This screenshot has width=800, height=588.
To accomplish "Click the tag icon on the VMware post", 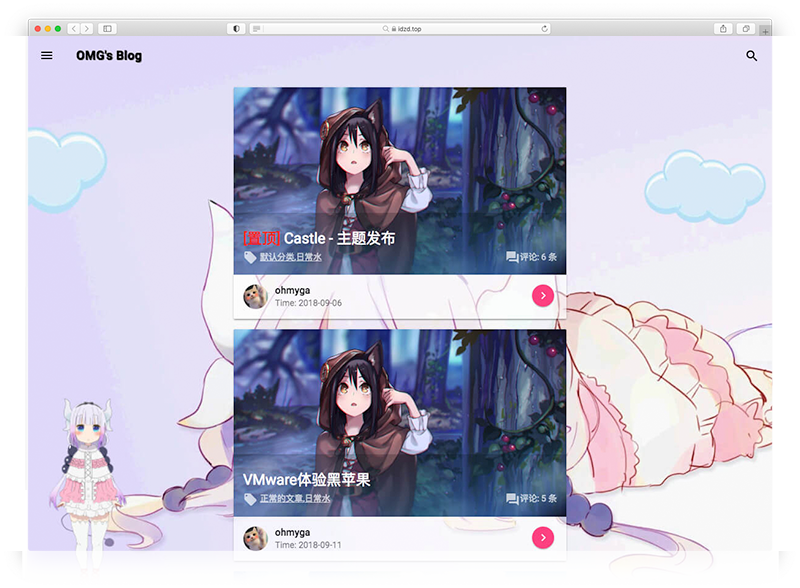I will coord(250,499).
